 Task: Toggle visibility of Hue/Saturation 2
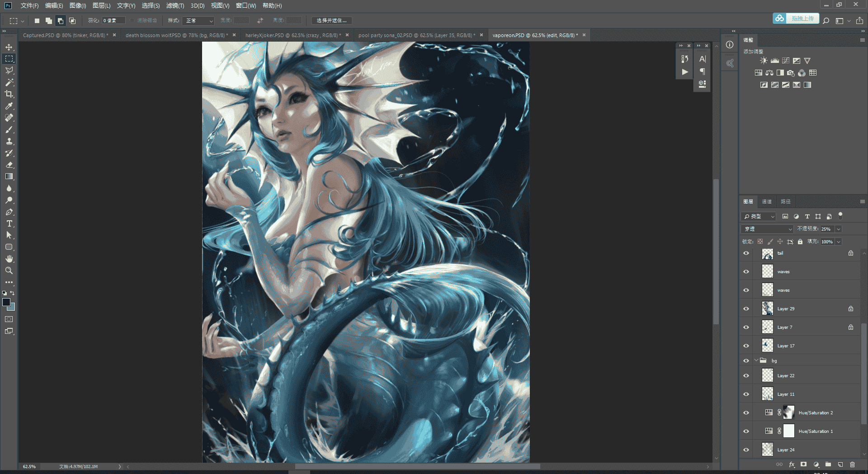pyautogui.click(x=746, y=413)
